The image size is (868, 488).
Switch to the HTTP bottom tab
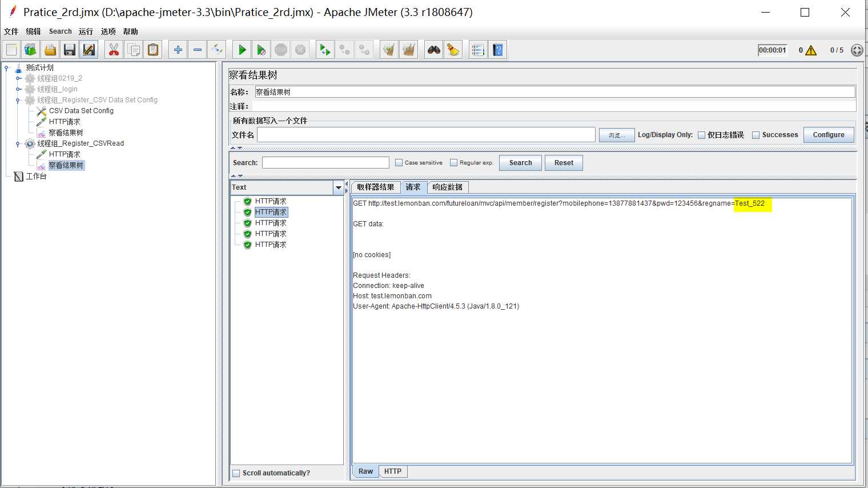(393, 471)
